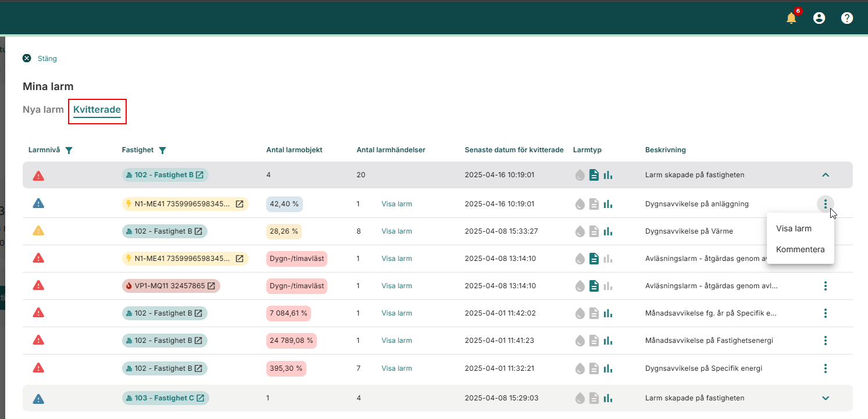Click blue warning icon in 103 - Fastighet C row
Viewport: 868px width, 419px height.
point(38,399)
